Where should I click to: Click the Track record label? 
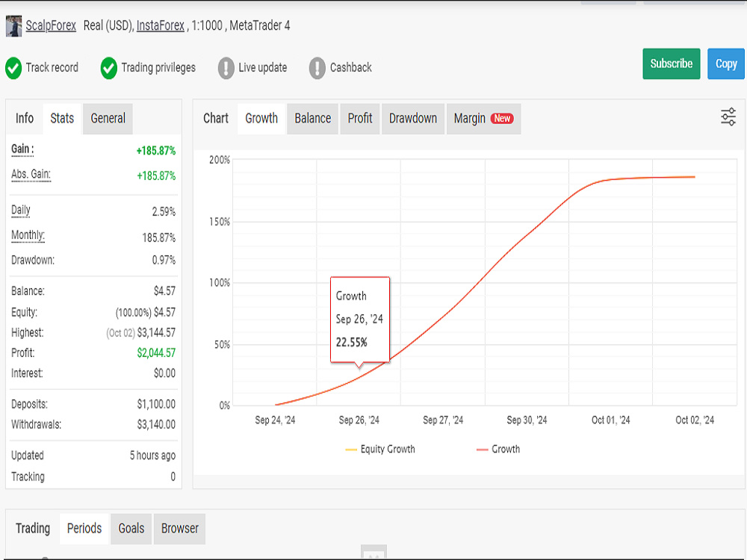(x=52, y=68)
